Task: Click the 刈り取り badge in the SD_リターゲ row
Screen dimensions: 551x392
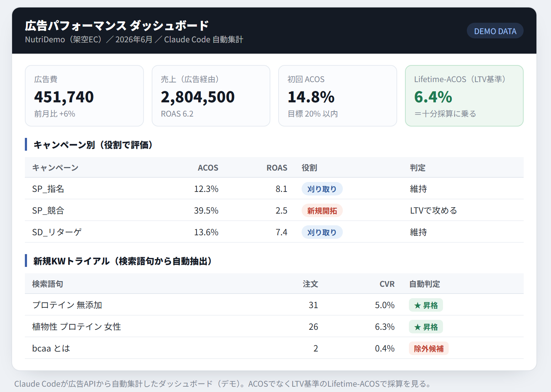Action: coord(322,232)
